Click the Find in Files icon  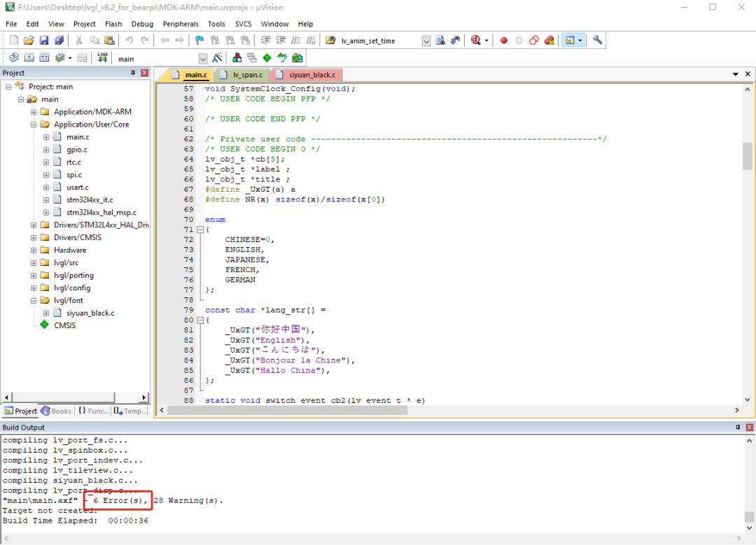(330, 41)
